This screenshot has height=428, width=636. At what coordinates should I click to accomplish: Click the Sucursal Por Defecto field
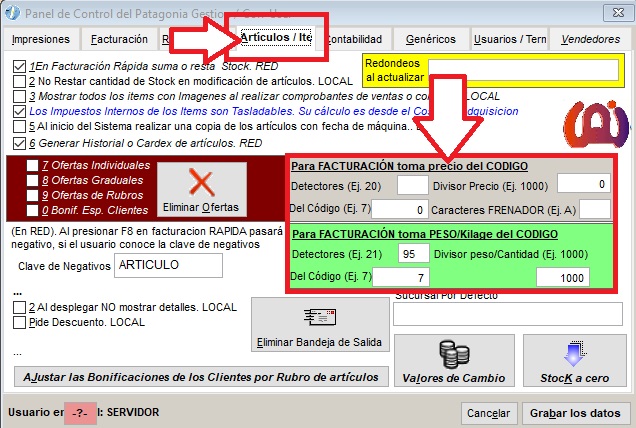tap(507, 314)
